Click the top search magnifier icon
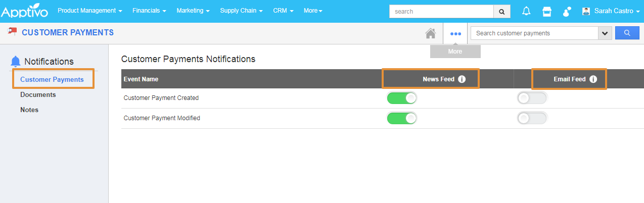Screen dimensions: 644x203 point(501,11)
